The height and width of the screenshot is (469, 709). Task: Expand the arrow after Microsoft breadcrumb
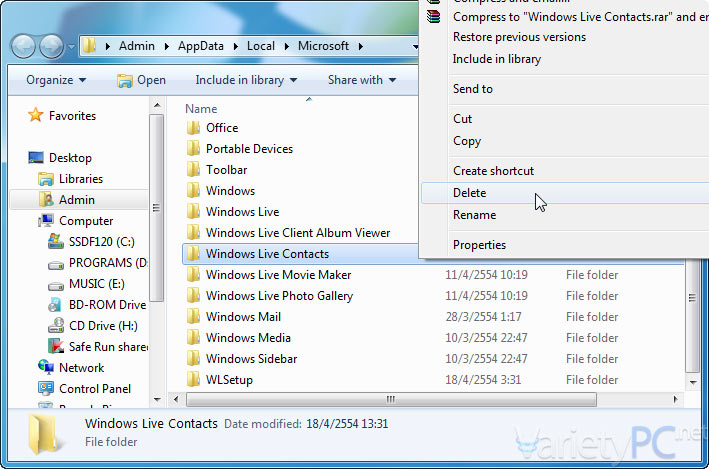[x=361, y=46]
